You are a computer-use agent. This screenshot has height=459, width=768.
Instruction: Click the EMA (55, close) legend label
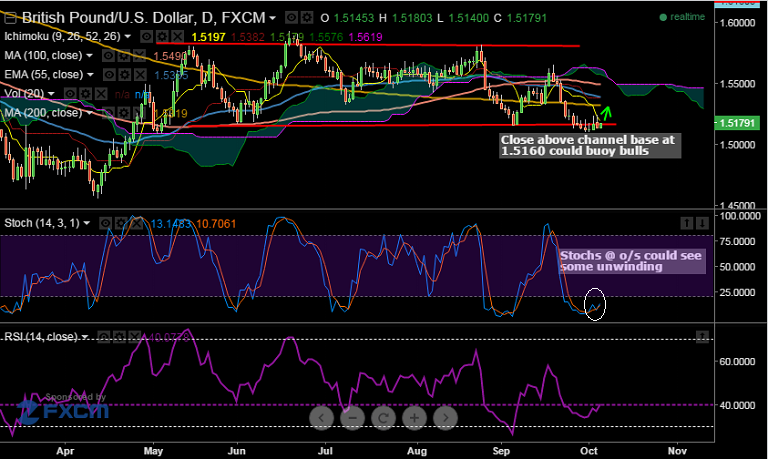point(44,74)
